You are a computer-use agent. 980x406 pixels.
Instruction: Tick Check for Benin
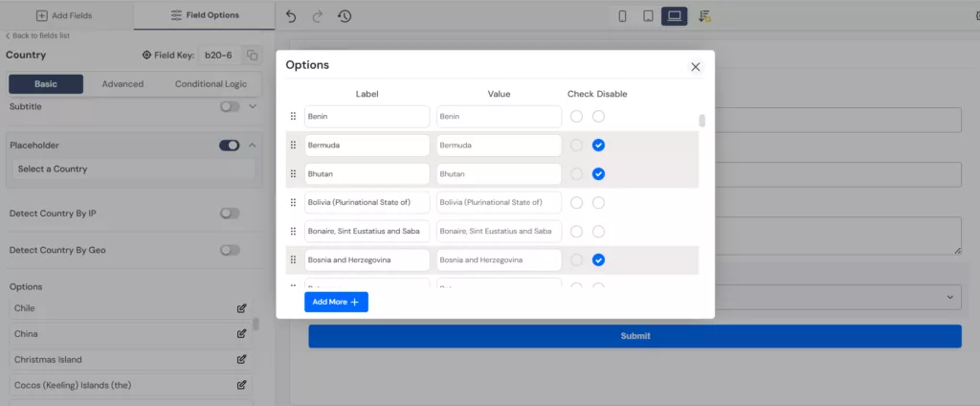pos(576,117)
